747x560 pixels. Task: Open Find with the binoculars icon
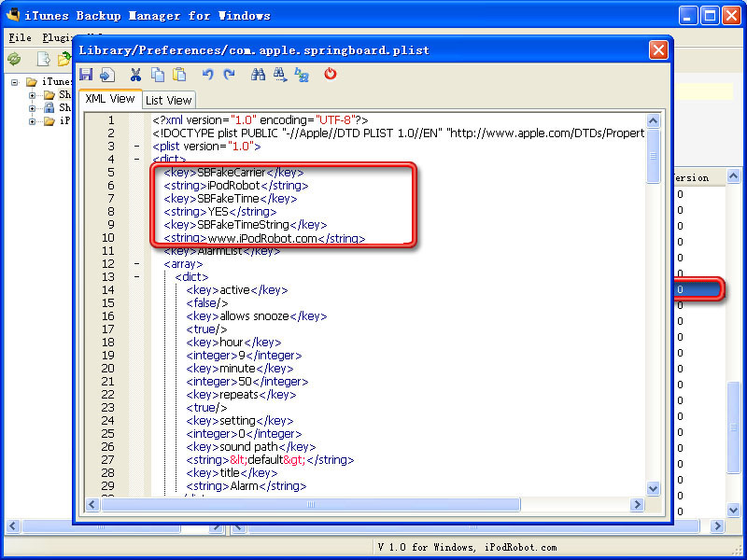point(259,75)
